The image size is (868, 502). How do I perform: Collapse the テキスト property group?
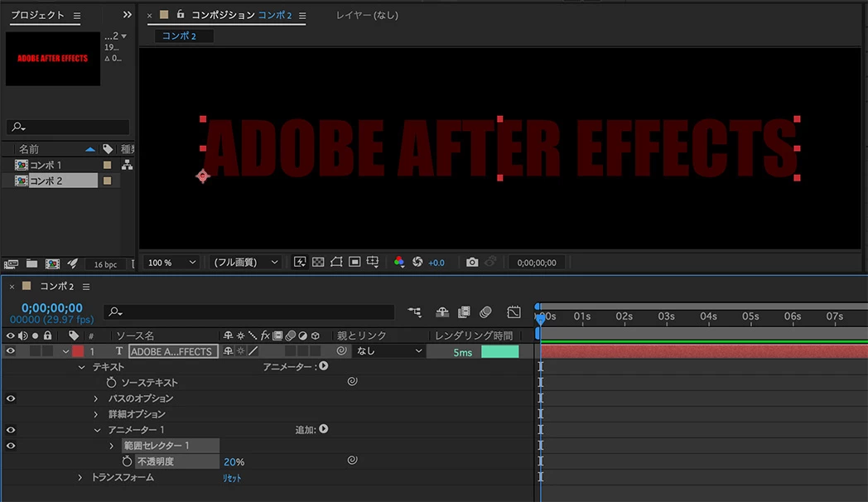pos(82,367)
